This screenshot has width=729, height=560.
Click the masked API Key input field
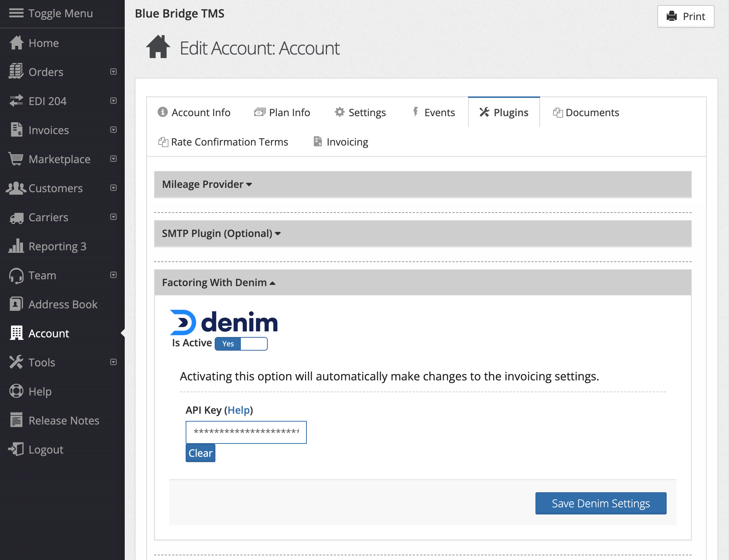(x=246, y=432)
